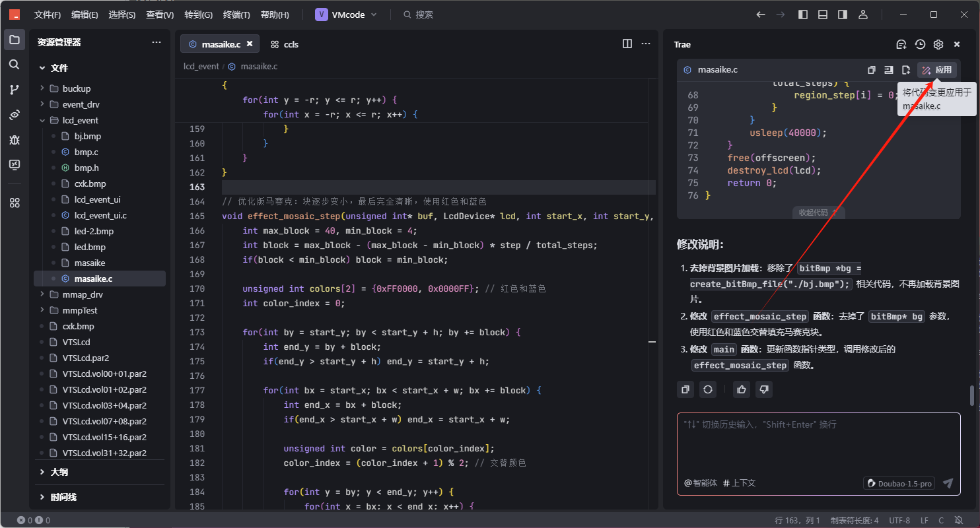Open the Extensions grid icon in the activity bar
The image size is (980, 528).
point(15,203)
